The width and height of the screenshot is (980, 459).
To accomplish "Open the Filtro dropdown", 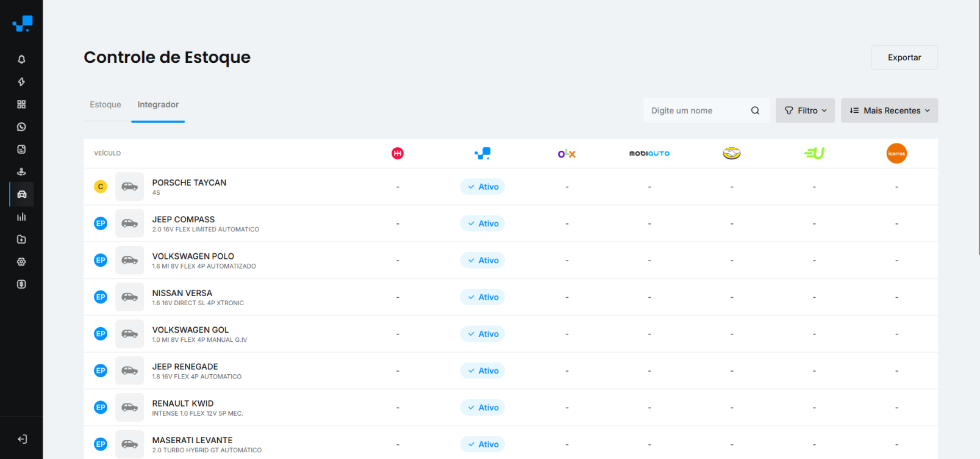I will (805, 110).
